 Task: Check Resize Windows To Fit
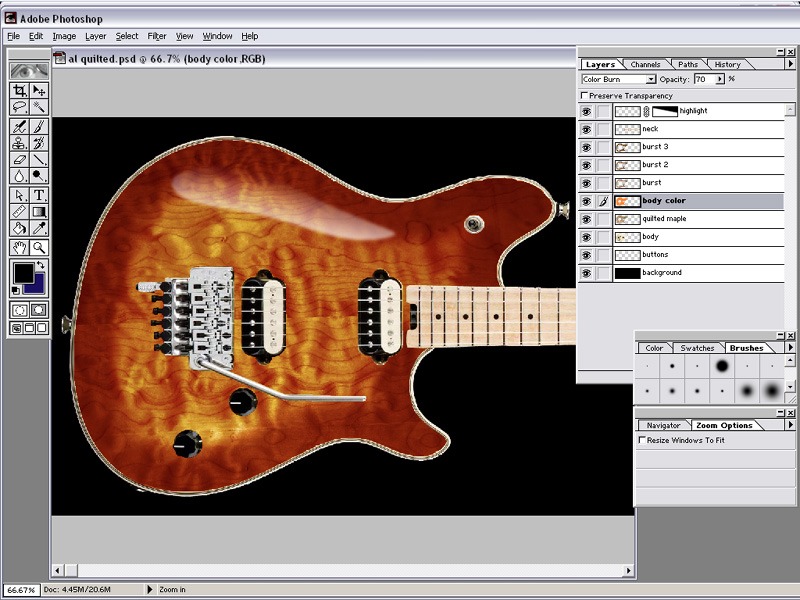(642, 440)
